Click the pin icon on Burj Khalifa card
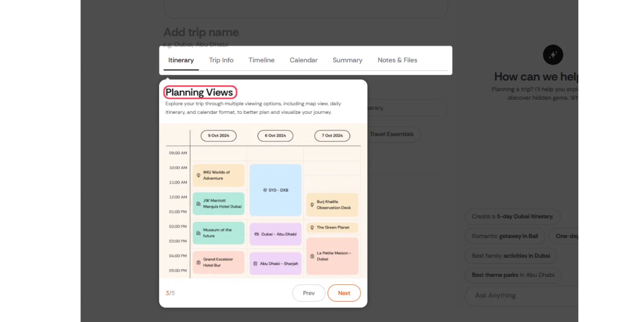This screenshot has height=322, width=644. point(312,205)
